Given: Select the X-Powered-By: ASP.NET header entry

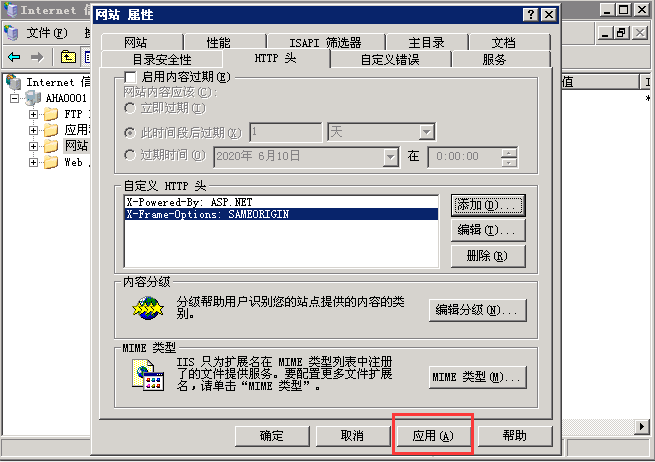Looking at the screenshot, I should (x=281, y=202).
